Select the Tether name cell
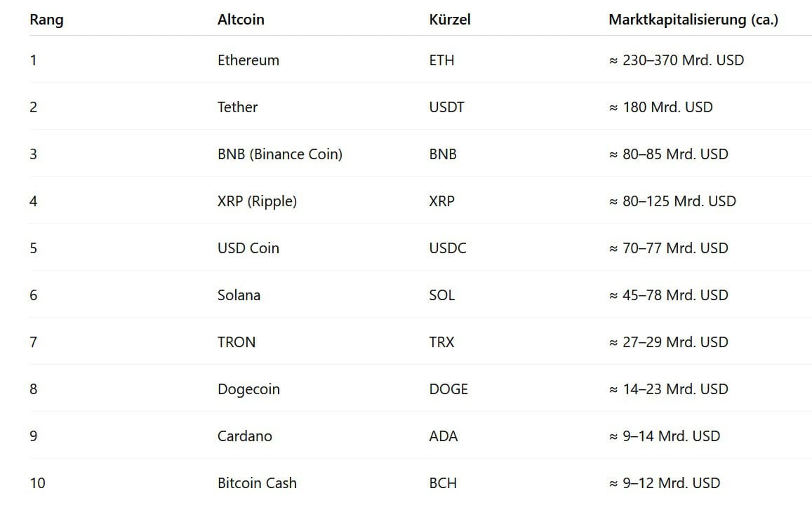Viewport: 812px width, 512px height. coord(237,107)
